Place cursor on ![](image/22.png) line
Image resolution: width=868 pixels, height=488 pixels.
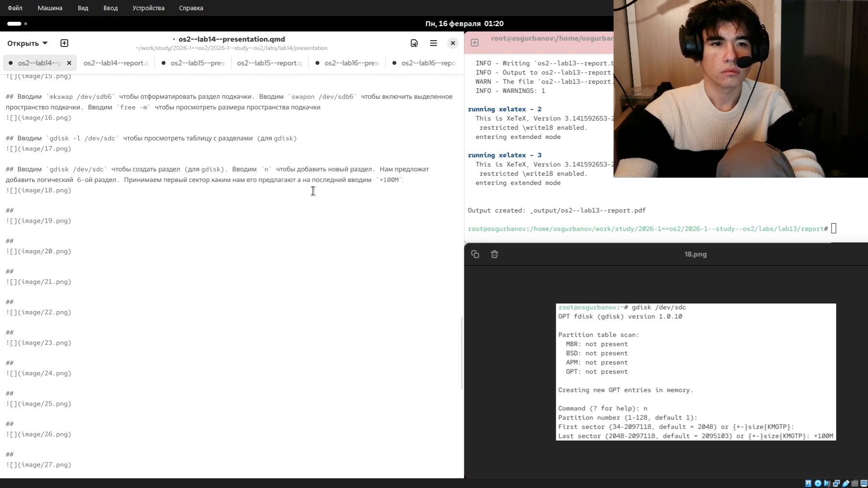(39, 312)
